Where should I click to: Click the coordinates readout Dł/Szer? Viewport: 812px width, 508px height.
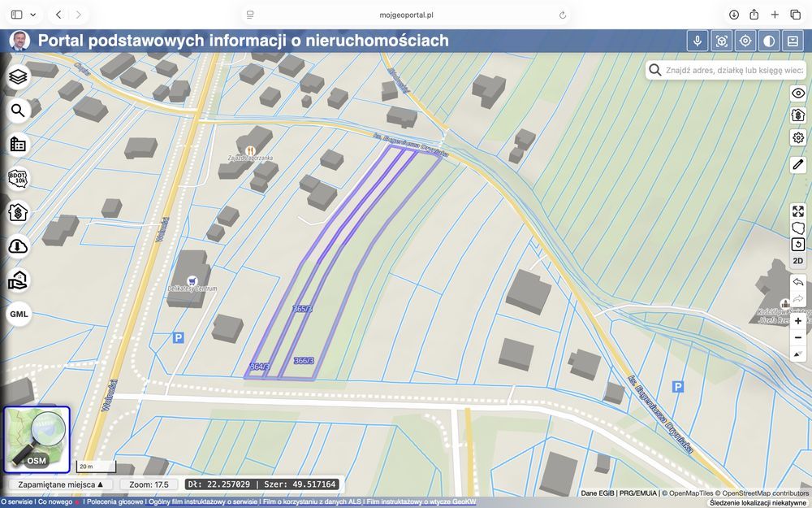[x=262, y=484]
